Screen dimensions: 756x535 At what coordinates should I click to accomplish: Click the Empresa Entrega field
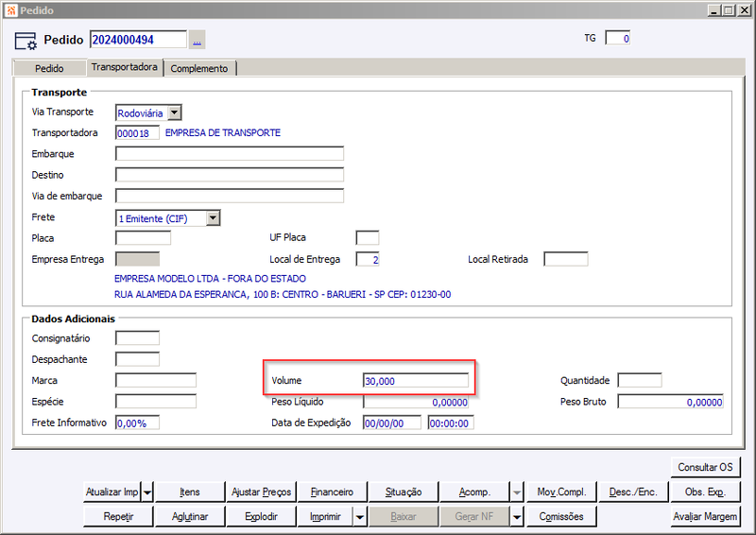(x=137, y=259)
